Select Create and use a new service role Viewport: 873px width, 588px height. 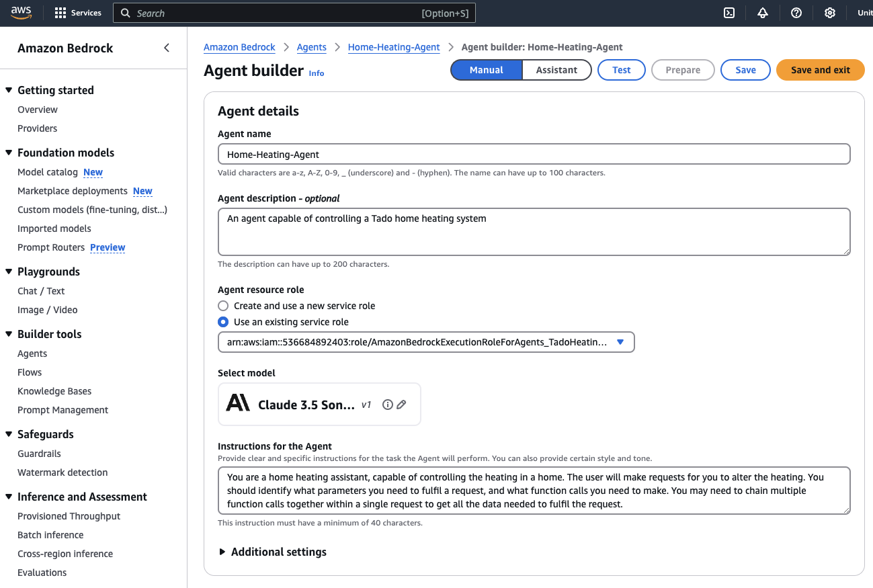223,306
